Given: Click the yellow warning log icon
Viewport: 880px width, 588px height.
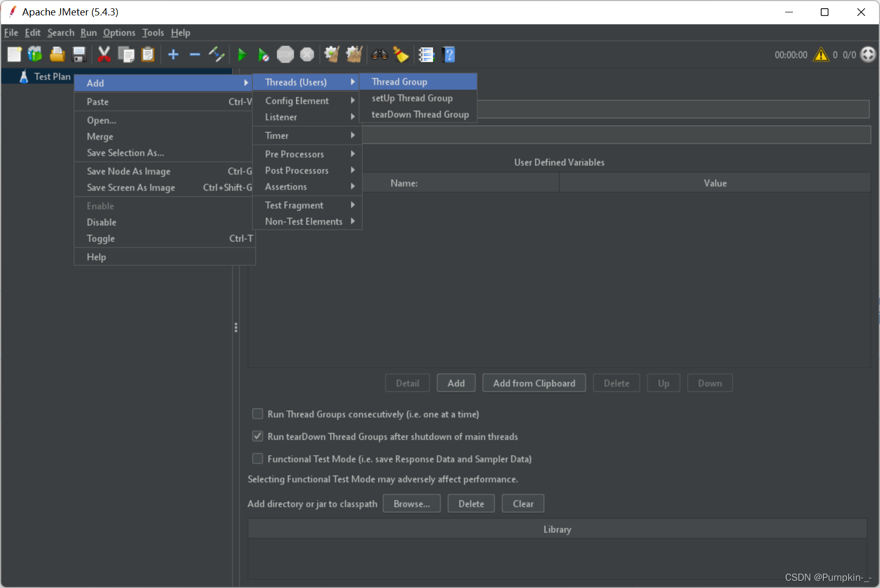Looking at the screenshot, I should [821, 55].
